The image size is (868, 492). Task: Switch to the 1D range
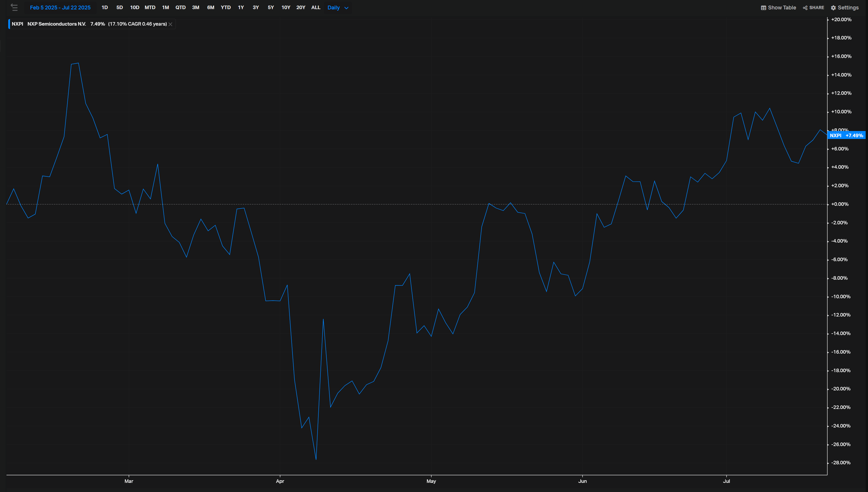(105, 7)
